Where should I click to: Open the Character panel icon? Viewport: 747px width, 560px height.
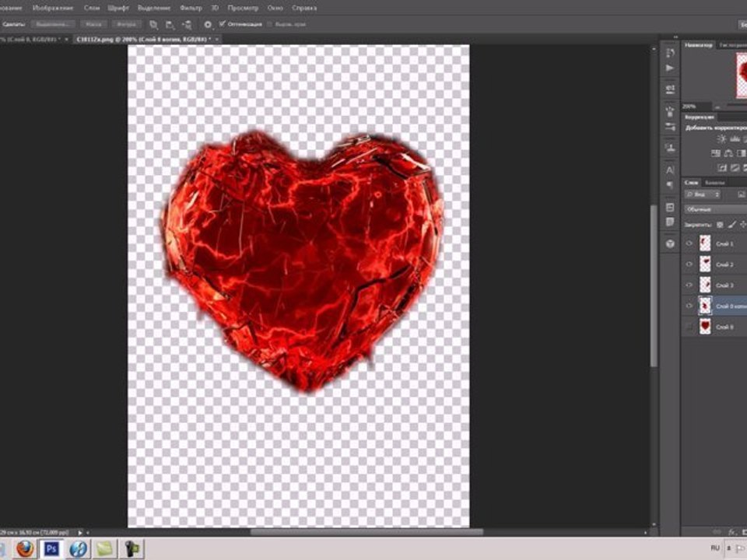670,170
